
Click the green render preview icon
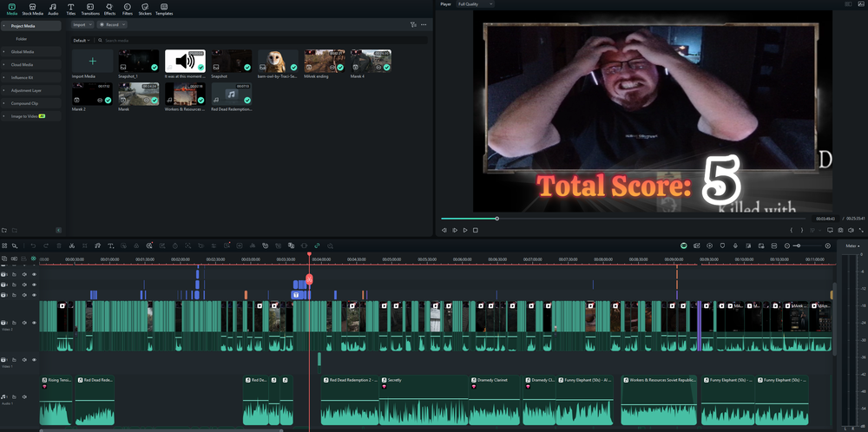[x=684, y=245]
